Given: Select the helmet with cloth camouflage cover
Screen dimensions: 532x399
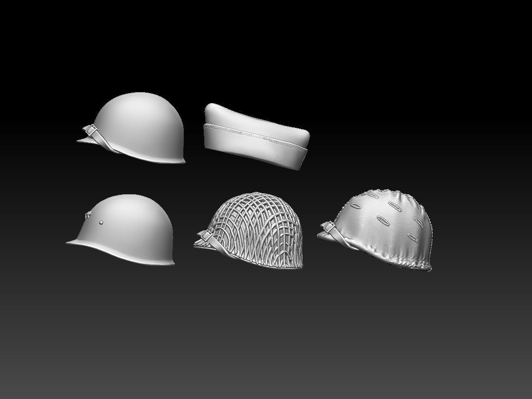Looking at the screenshot, I should click(375, 230).
